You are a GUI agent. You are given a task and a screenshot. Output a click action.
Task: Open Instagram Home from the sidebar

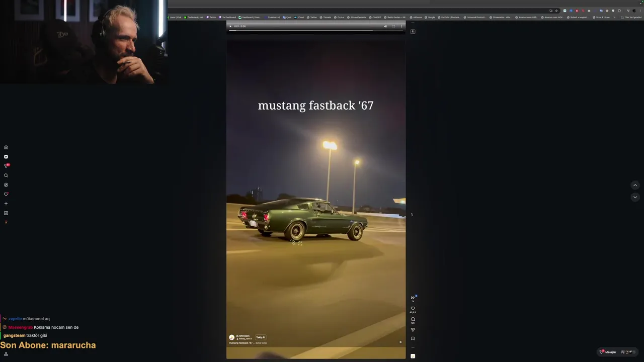tap(6, 147)
